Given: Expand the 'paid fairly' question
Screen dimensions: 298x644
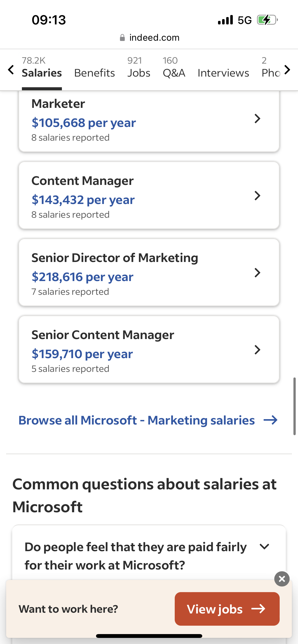Looking at the screenshot, I should [264, 546].
